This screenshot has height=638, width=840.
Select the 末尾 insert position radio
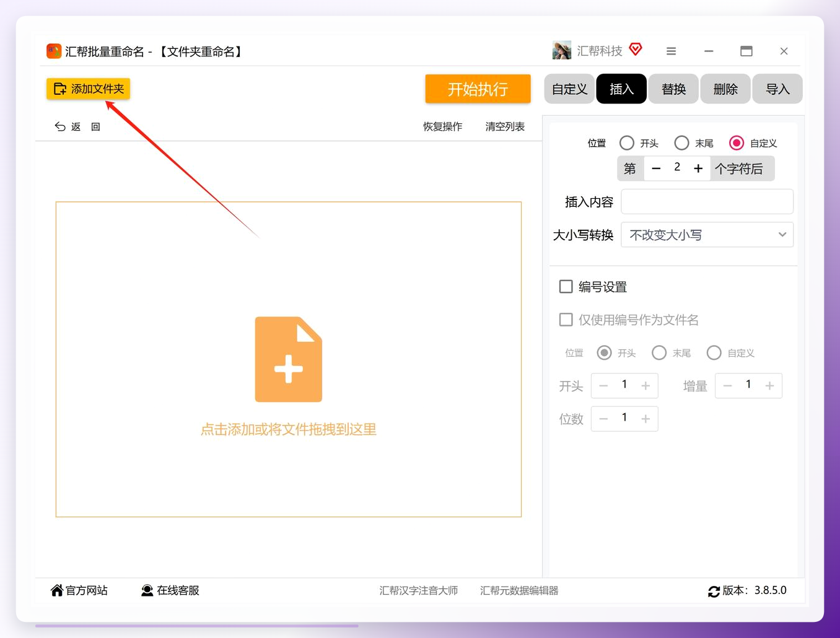(x=681, y=143)
